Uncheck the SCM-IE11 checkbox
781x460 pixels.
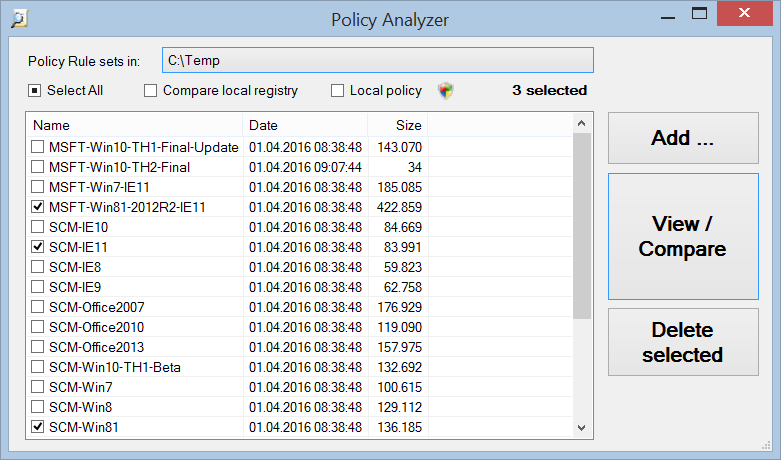point(37,247)
